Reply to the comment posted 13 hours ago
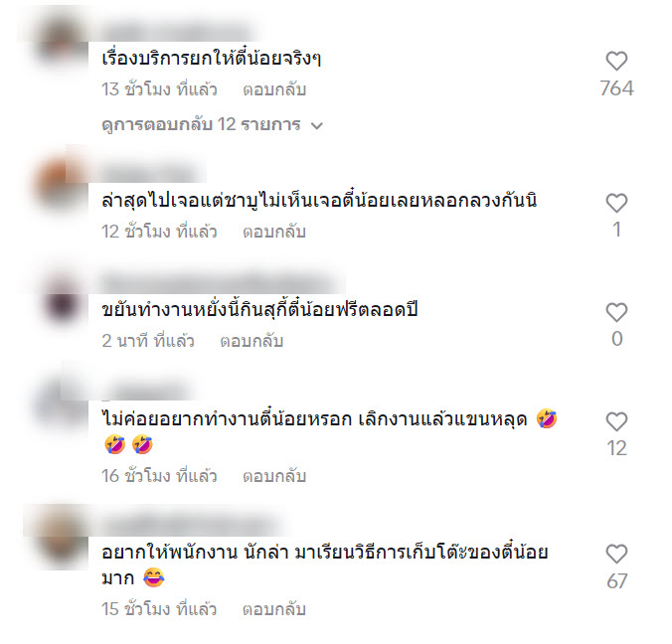672x644 pixels. (x=274, y=89)
